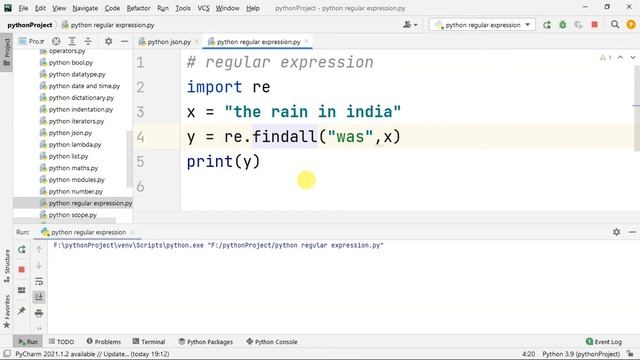Screen dimensions: 640x360
Task: Open the Python Console tool window
Action: (x=271, y=342)
